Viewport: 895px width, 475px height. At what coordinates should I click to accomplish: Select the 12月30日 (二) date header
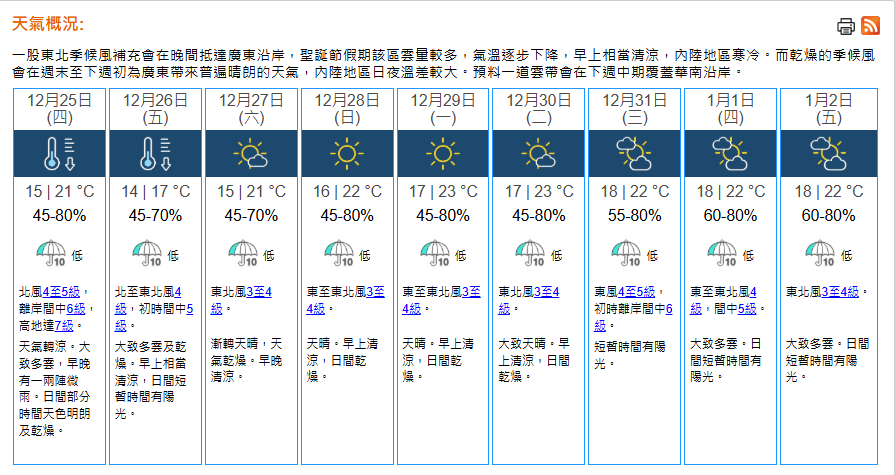tap(539, 108)
